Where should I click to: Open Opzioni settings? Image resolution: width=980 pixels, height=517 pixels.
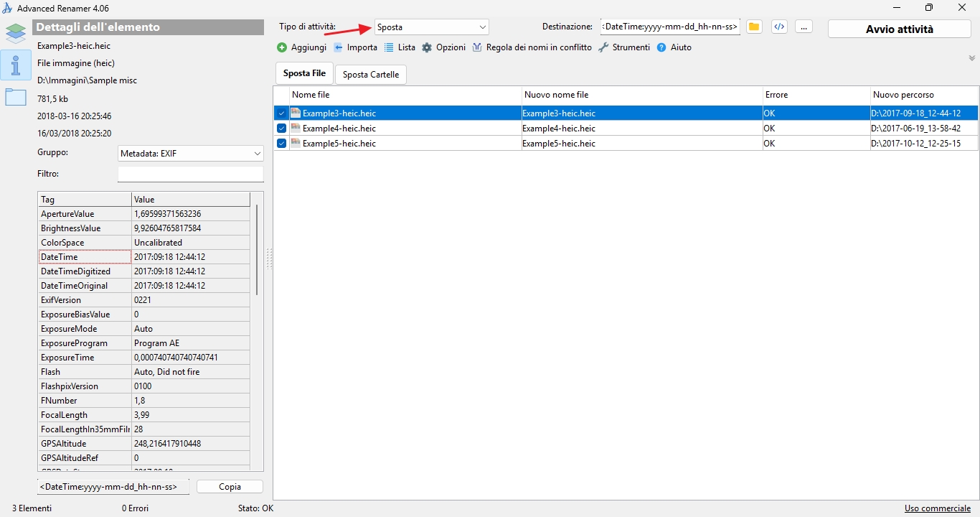tap(444, 47)
